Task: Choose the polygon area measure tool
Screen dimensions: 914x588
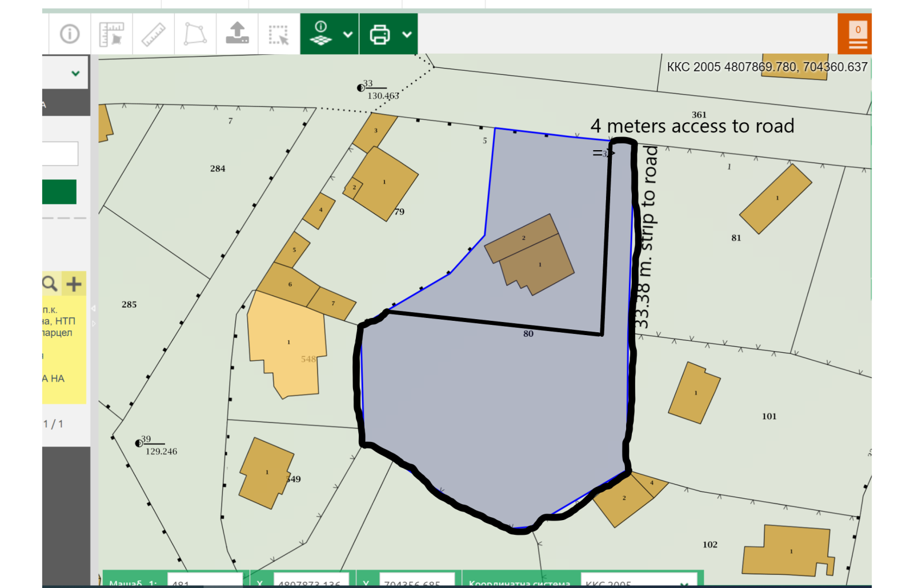Action: tap(195, 34)
